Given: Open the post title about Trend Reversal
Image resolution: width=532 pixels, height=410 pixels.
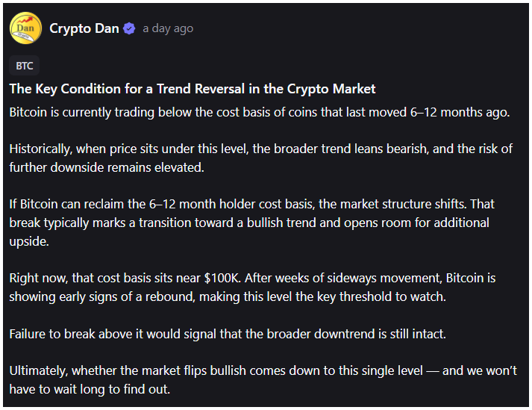Looking at the screenshot, I should (193, 89).
